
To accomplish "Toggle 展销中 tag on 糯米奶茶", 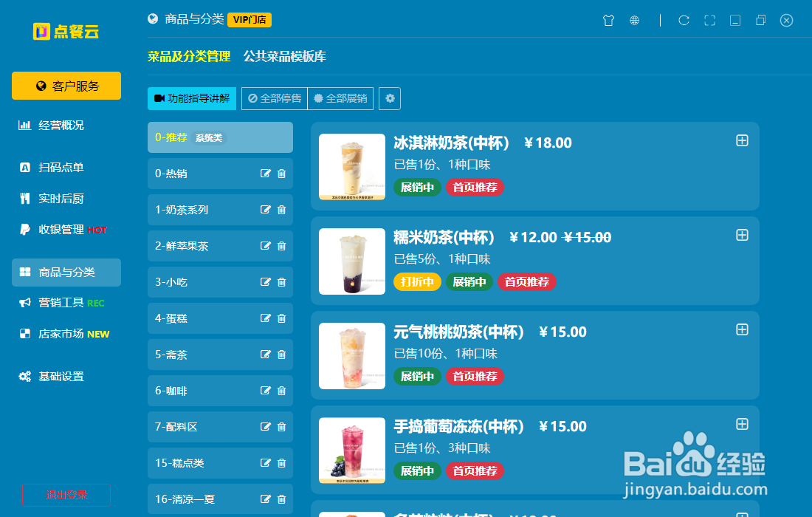I will coord(469,282).
